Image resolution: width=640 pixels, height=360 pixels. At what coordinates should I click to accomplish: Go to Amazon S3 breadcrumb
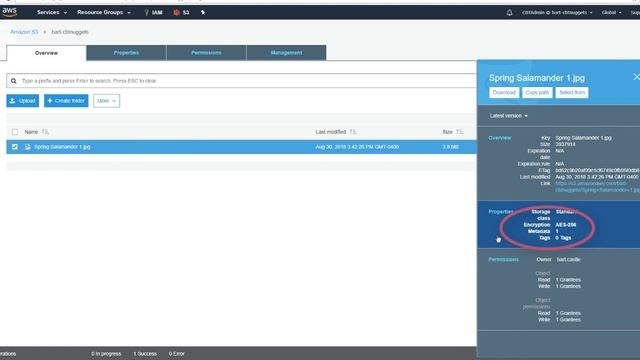point(24,32)
